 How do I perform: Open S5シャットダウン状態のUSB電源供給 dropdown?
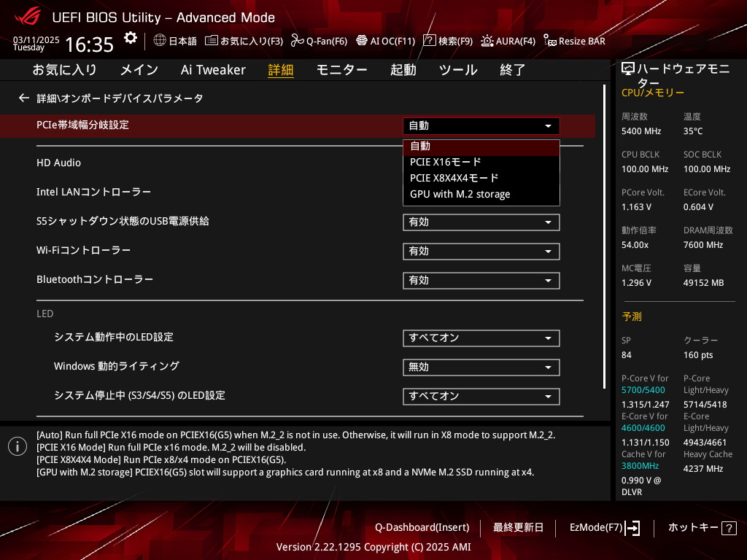pos(481,222)
